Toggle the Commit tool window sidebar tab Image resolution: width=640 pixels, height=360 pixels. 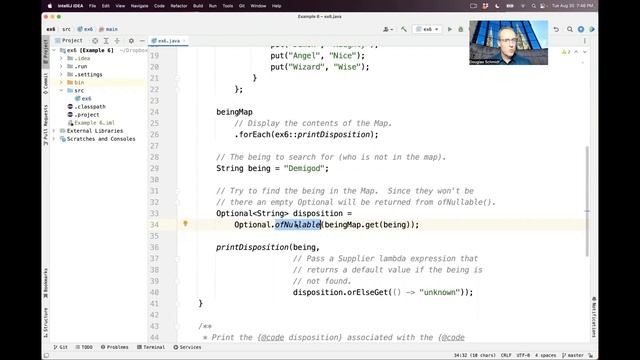pyautogui.click(x=46, y=84)
